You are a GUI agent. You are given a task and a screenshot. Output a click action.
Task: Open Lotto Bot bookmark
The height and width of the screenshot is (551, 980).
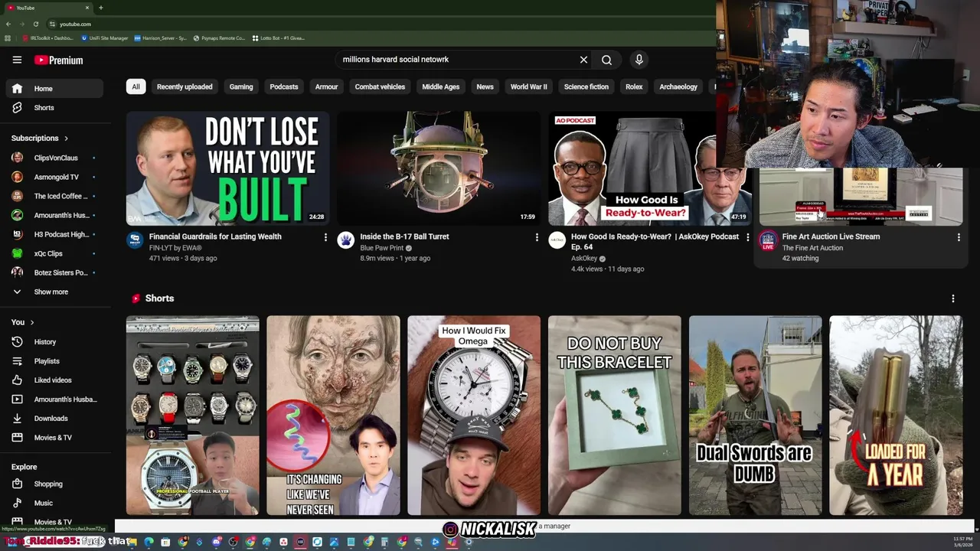coord(278,38)
